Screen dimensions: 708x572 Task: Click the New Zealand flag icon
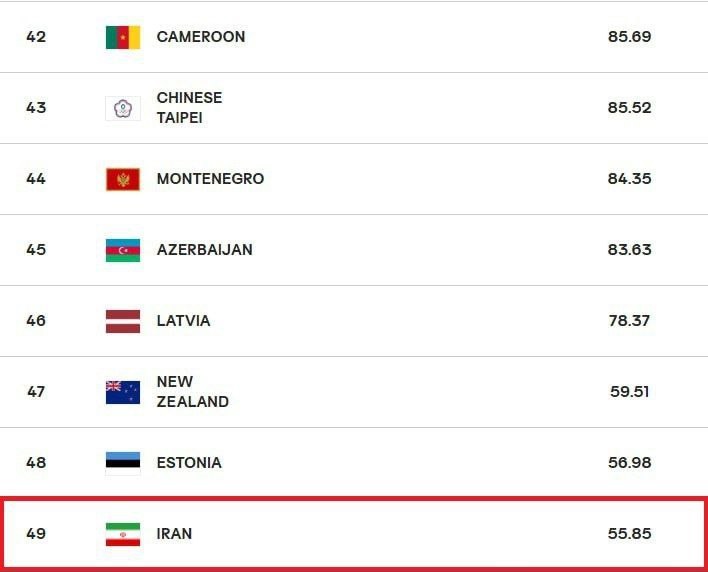tap(123, 392)
